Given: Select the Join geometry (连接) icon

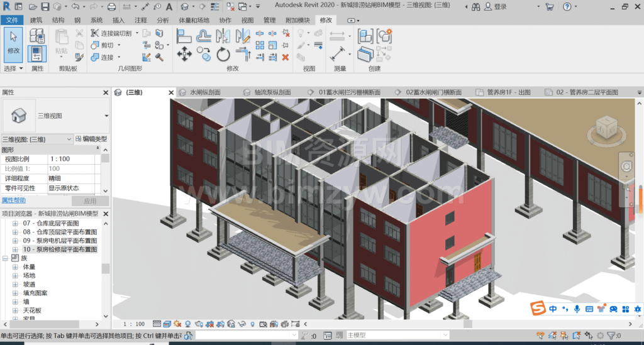Looking at the screenshot, I should 95,57.
